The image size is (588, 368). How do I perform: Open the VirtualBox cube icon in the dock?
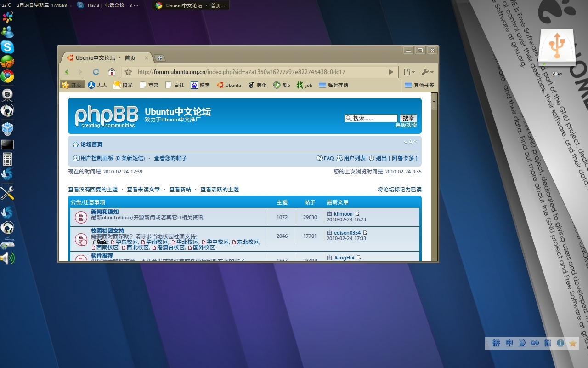point(7,128)
